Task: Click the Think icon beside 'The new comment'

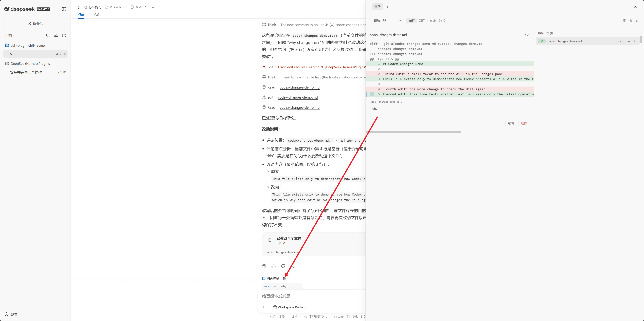Action: coord(264,25)
